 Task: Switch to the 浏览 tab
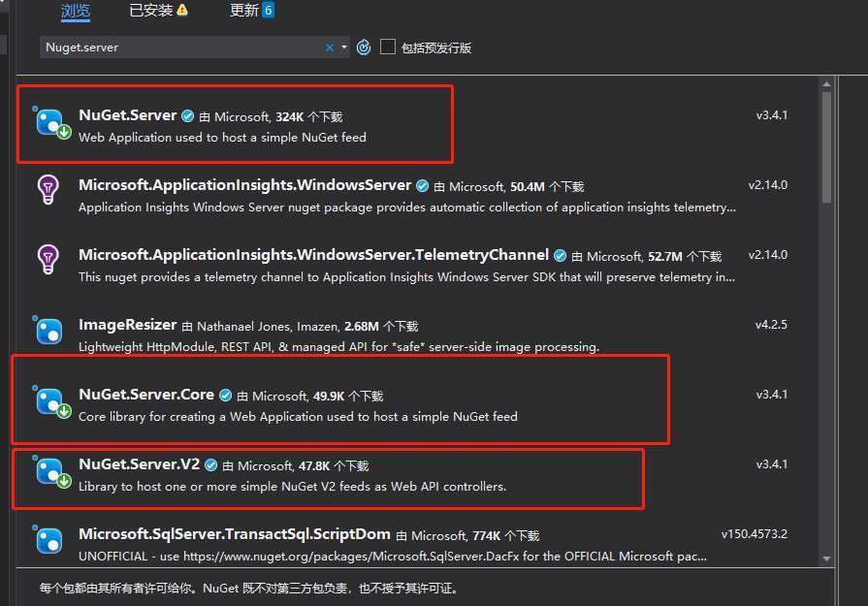tap(76, 11)
